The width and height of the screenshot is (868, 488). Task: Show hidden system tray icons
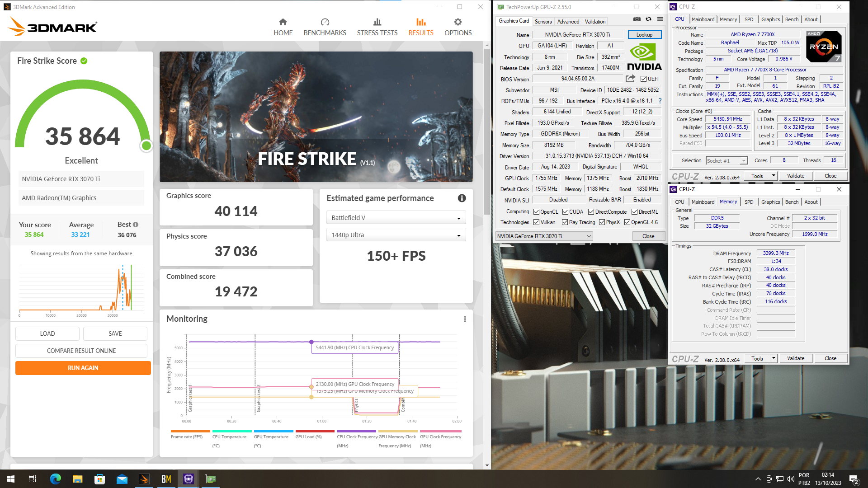pyautogui.click(x=758, y=479)
